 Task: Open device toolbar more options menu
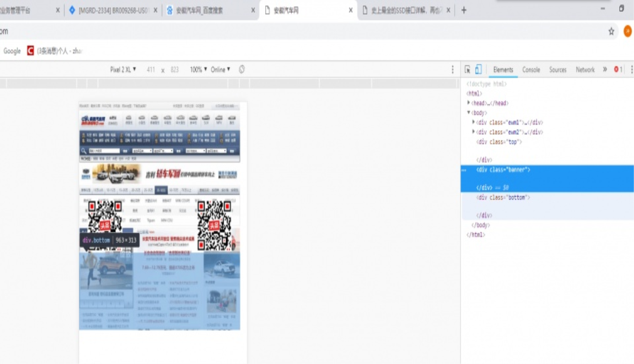click(x=452, y=70)
